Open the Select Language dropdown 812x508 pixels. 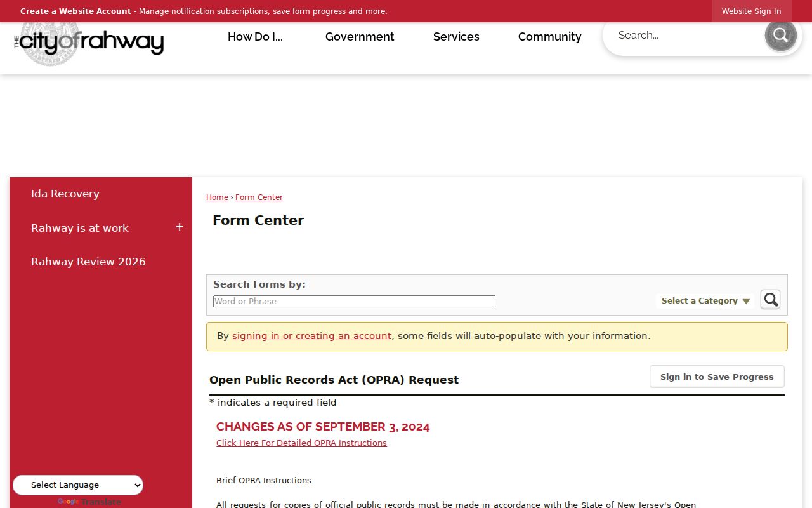tap(78, 485)
